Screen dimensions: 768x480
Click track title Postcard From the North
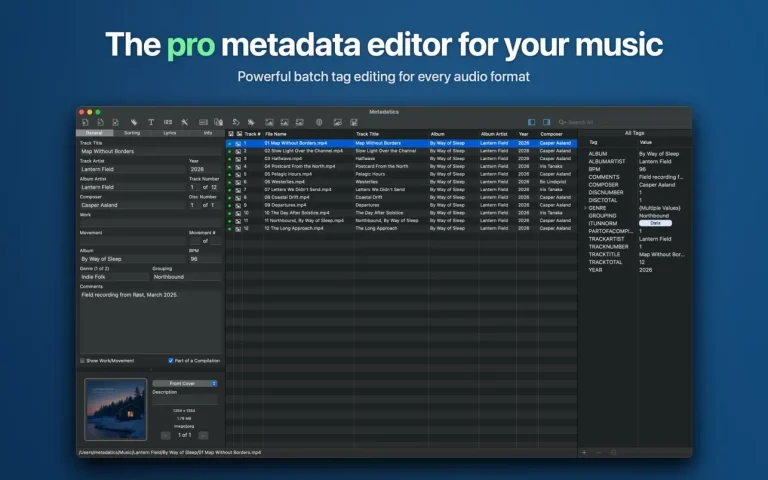tap(382, 167)
